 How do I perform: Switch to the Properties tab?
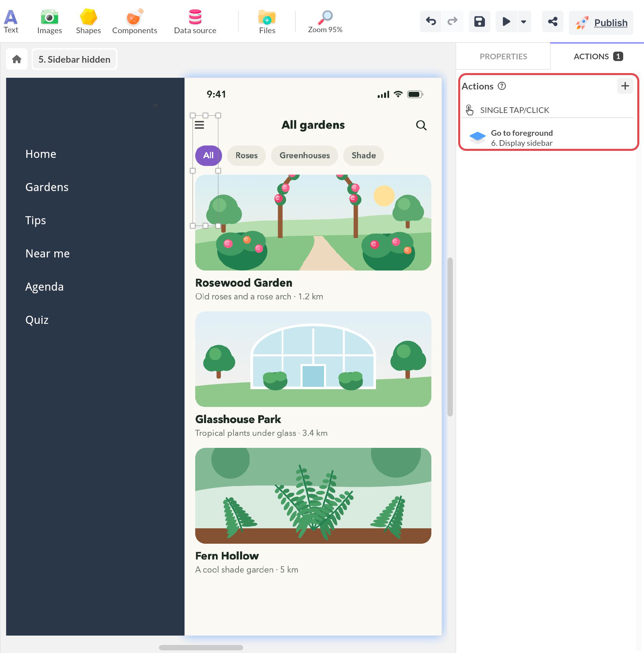(x=503, y=56)
